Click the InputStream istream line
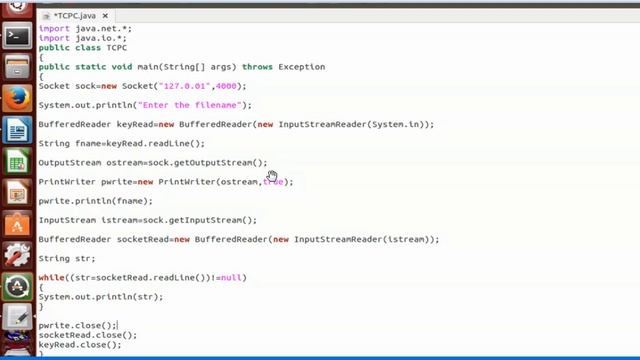 [148, 220]
